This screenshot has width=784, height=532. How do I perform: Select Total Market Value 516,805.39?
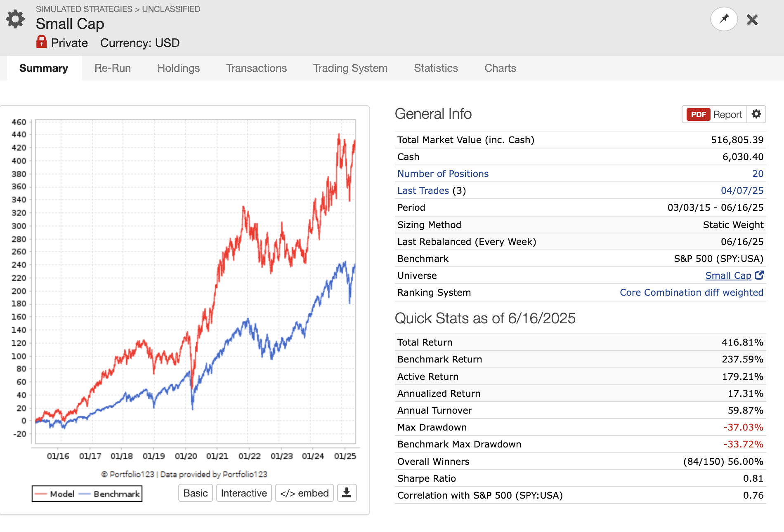pos(737,140)
